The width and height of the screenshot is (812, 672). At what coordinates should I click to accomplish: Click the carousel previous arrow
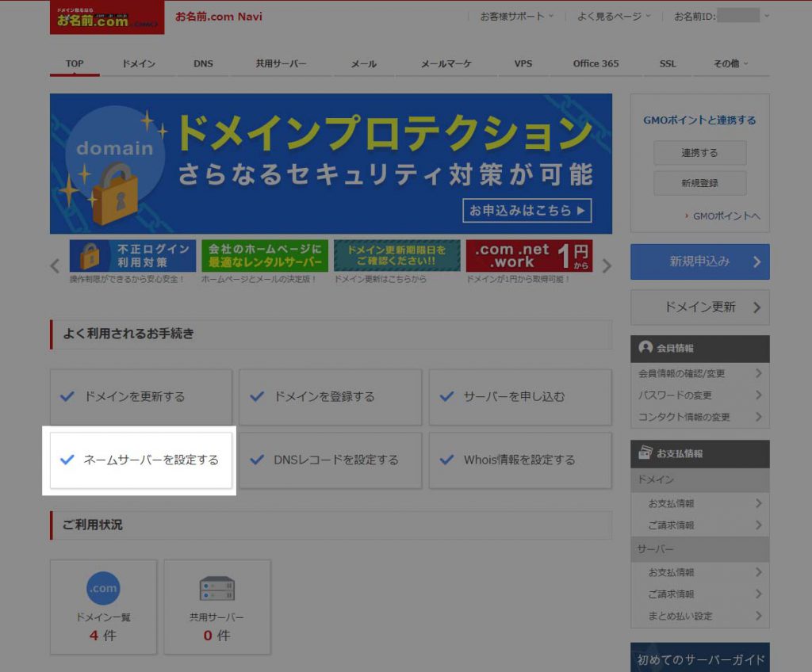click(55, 265)
